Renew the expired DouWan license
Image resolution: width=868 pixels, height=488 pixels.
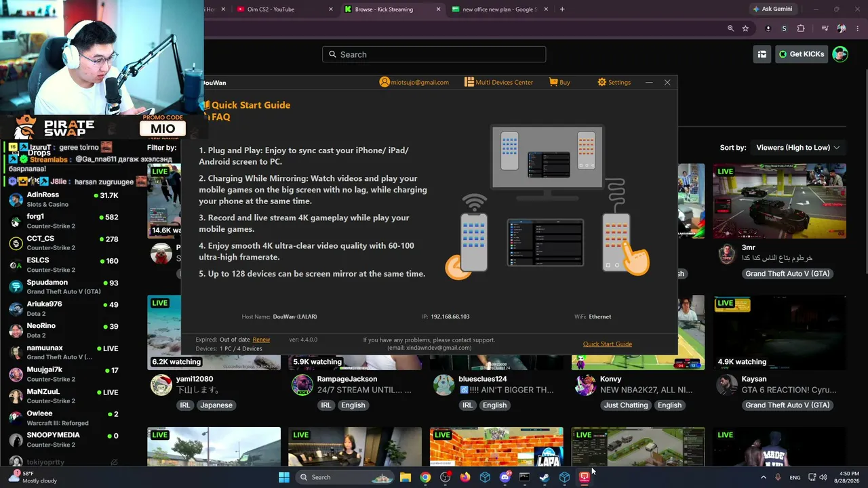(x=261, y=340)
